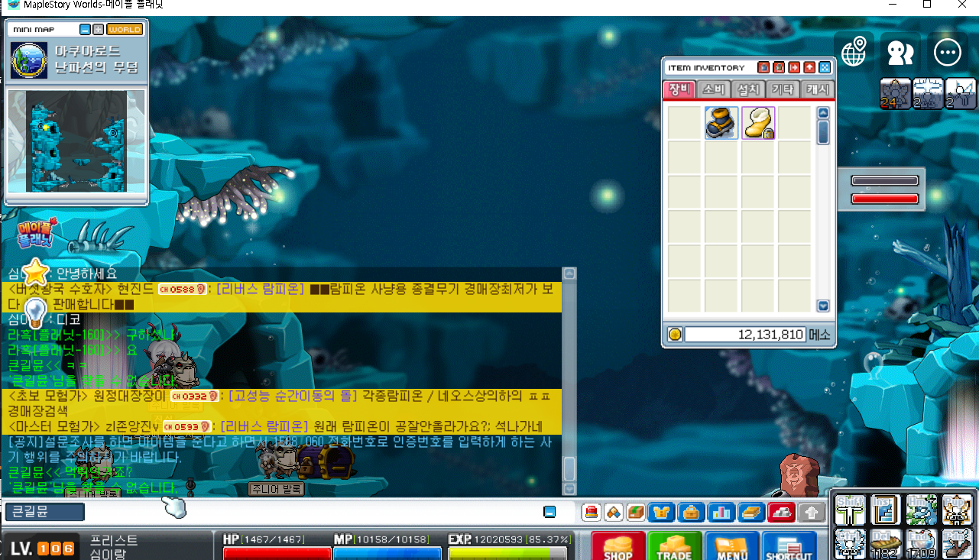The height and width of the screenshot is (560, 979).
Task: Click the chat log scroll up arrow
Action: coord(569,274)
